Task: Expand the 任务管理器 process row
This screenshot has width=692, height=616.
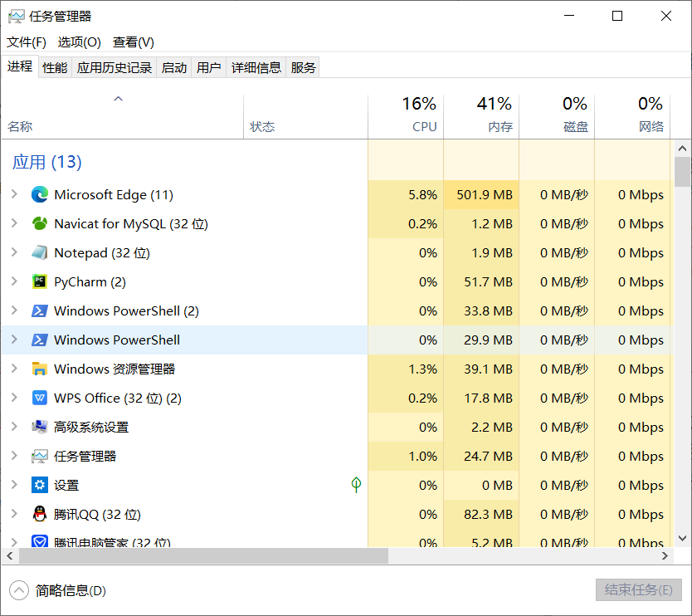Action: tap(14, 456)
